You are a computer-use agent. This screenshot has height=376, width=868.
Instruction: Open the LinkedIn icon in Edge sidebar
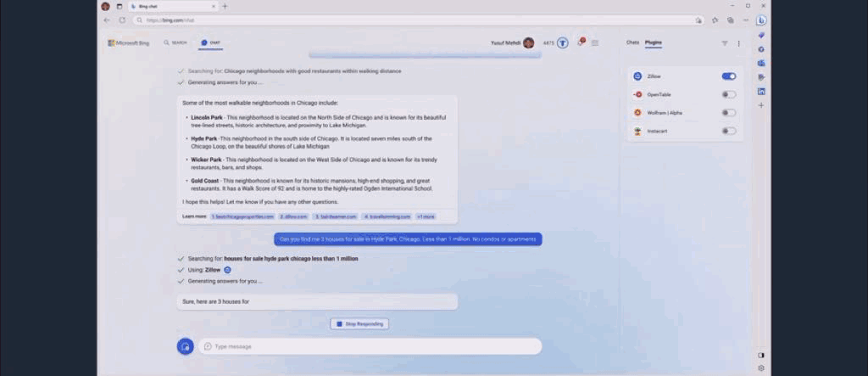click(762, 91)
